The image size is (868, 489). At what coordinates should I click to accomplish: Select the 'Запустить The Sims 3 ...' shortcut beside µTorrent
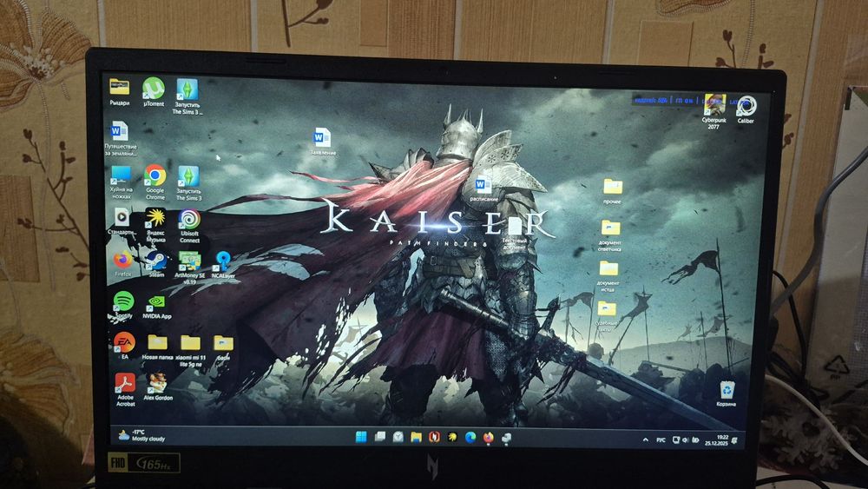[x=187, y=96]
